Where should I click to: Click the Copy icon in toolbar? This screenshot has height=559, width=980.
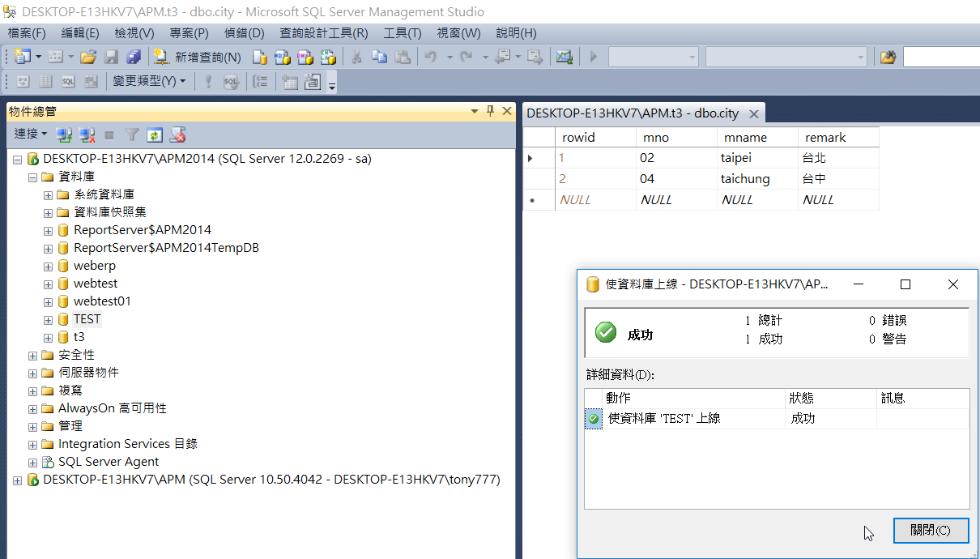pos(379,57)
